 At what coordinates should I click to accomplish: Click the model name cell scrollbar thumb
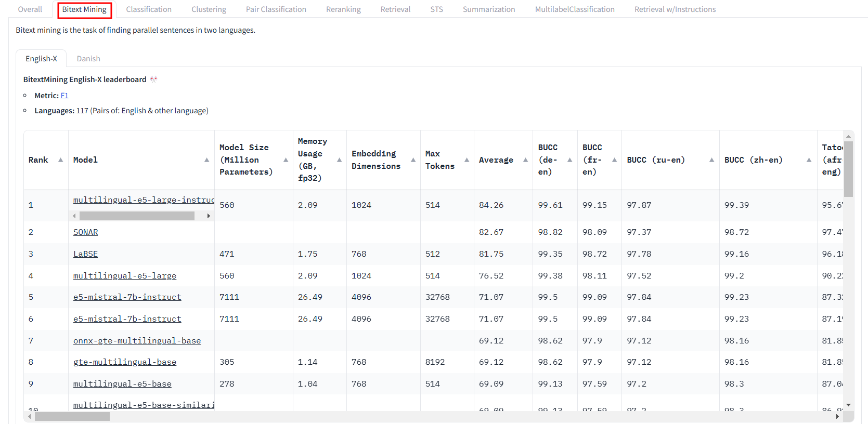tap(137, 216)
